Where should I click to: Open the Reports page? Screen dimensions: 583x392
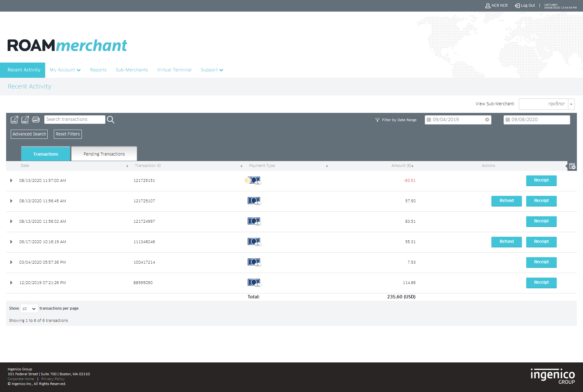click(98, 70)
